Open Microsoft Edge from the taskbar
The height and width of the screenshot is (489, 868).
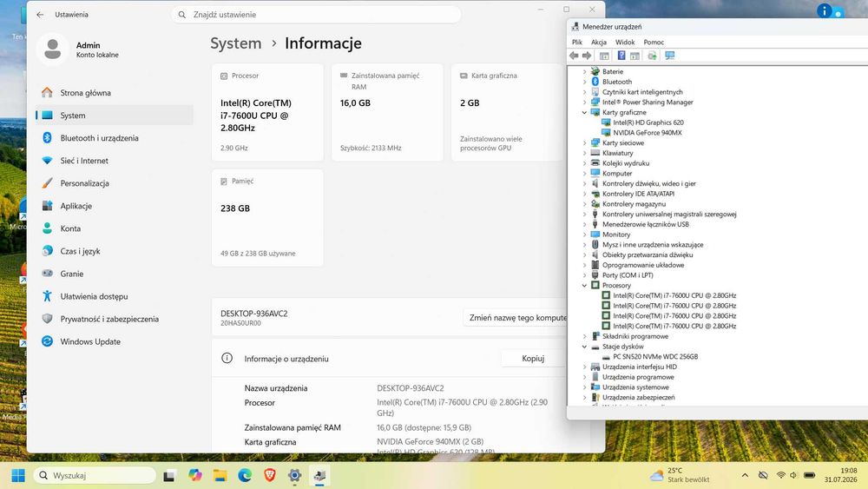[245, 475]
